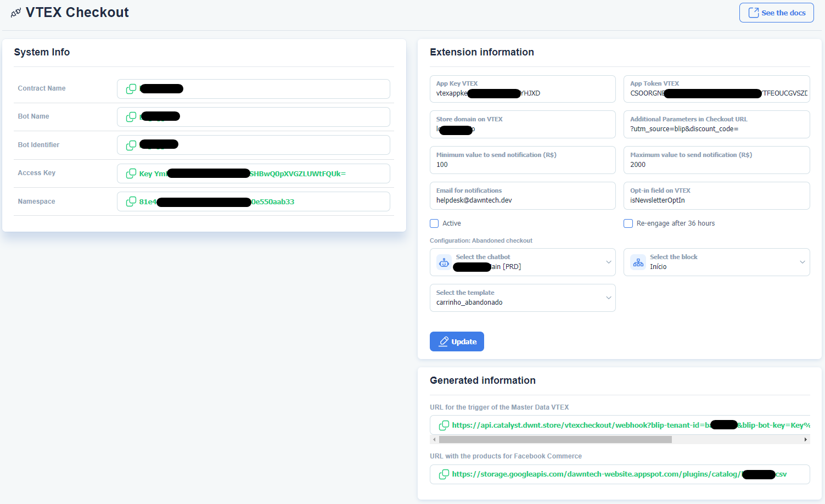Click the App Key VTEX field
The height and width of the screenshot is (504, 825).
[523, 89]
